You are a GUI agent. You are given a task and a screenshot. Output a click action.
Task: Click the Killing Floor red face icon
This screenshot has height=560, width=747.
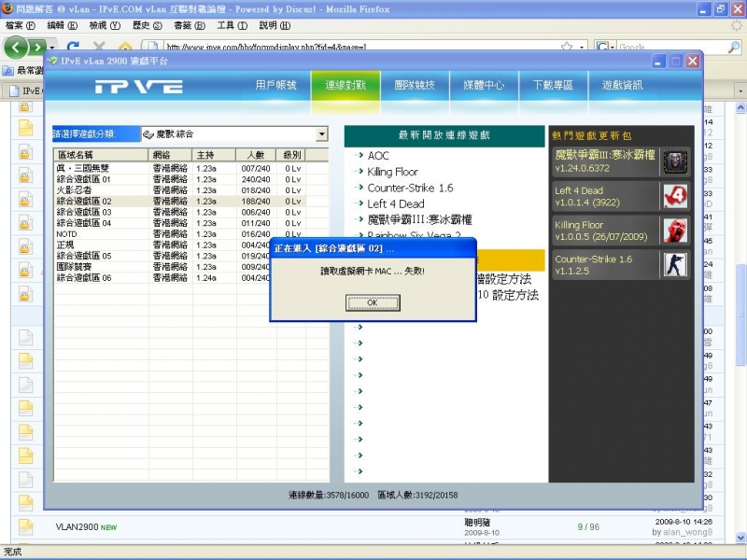point(674,231)
